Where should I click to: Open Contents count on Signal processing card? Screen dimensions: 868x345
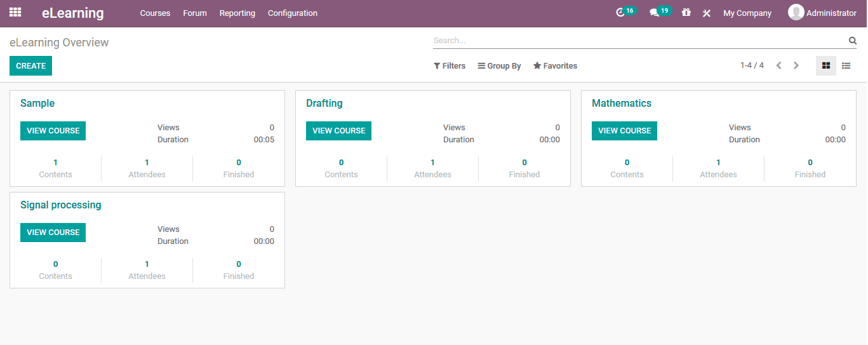tap(55, 270)
